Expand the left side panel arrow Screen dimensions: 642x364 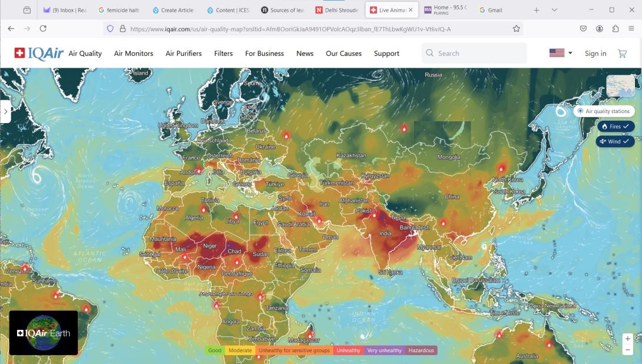5,111
